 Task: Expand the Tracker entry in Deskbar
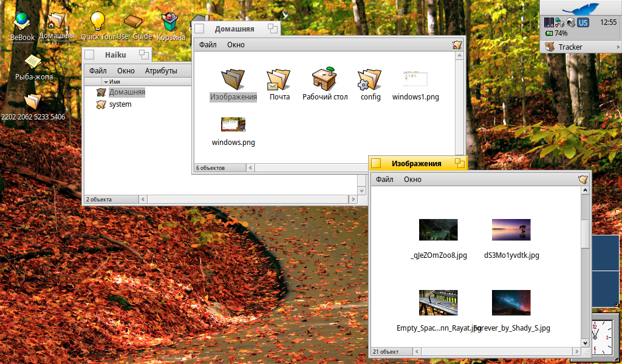coord(570,47)
